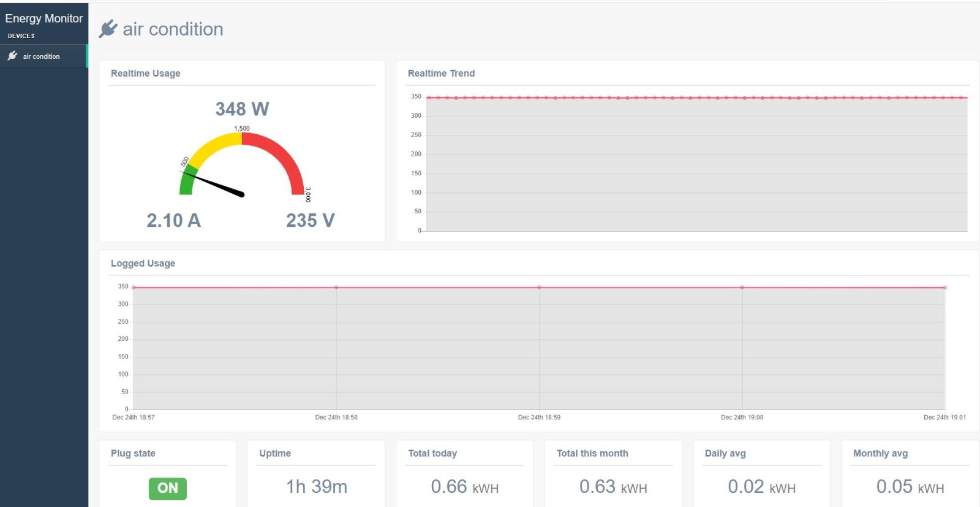Click the Daily avg 0.02 kWH value
The image size is (980, 507).
tap(762, 487)
